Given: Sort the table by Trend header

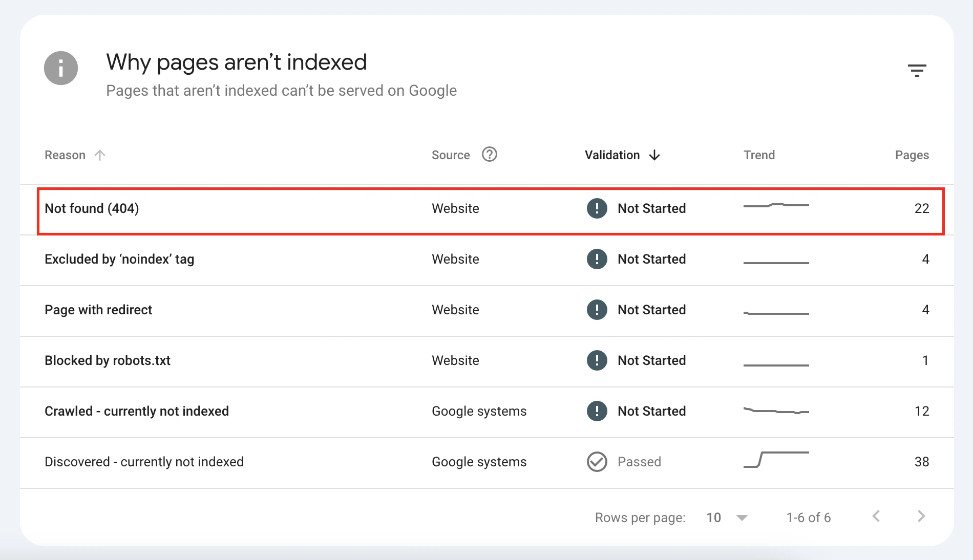Looking at the screenshot, I should click(759, 155).
